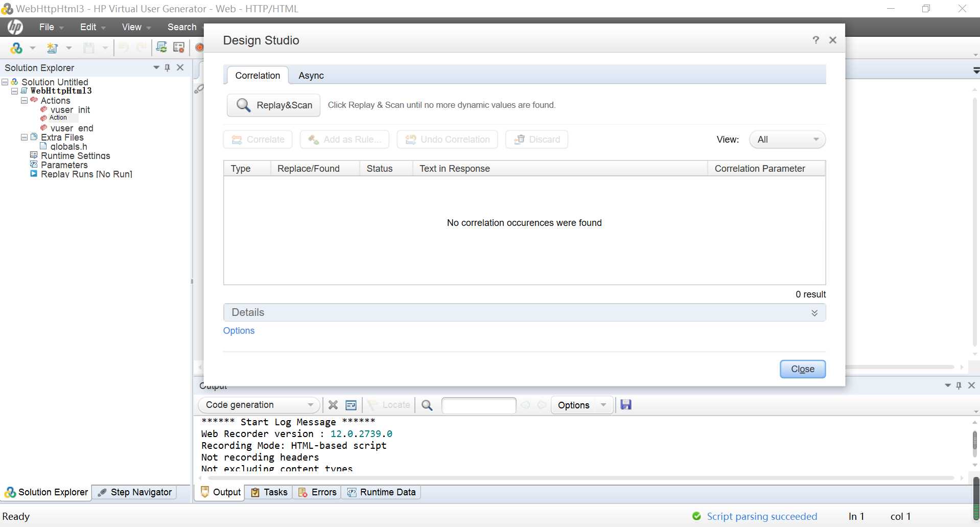Open the Edit menu
Screen dimensions: 980x527
pos(92,27)
